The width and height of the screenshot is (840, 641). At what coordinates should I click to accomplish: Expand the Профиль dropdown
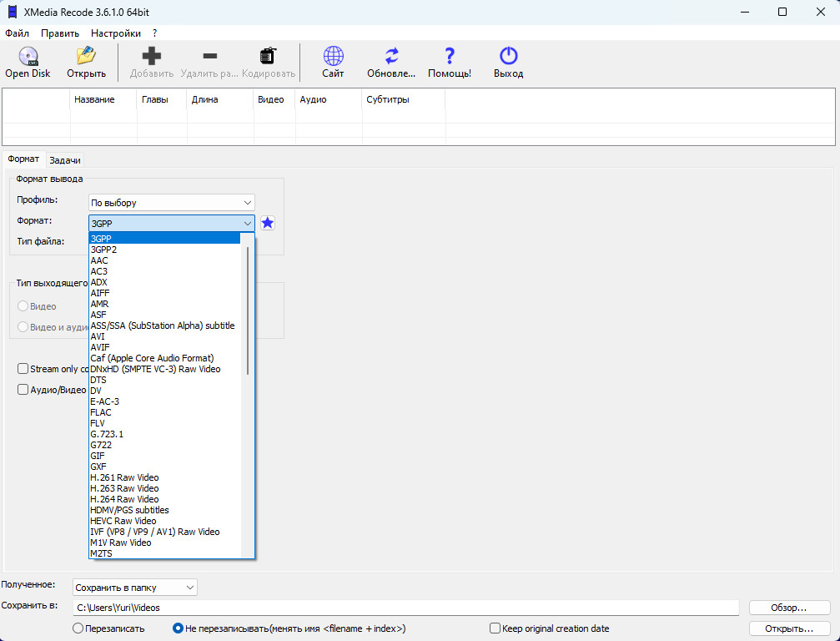[172, 203]
